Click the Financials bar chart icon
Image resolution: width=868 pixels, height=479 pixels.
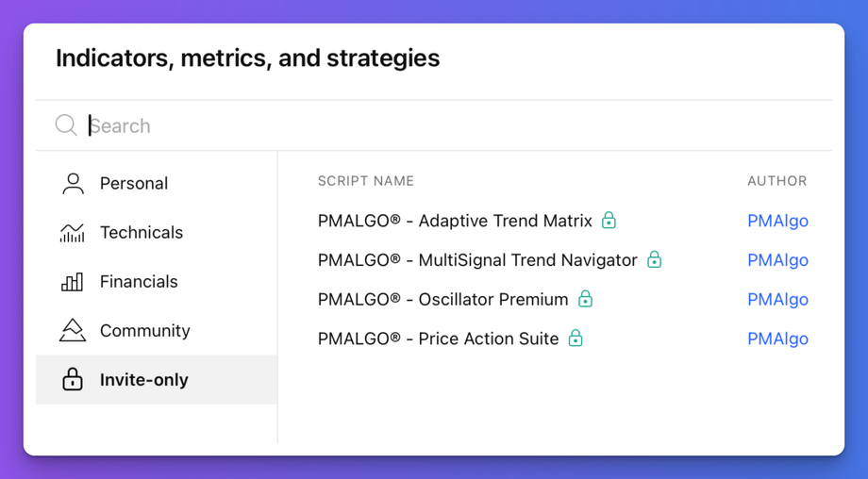coord(73,281)
